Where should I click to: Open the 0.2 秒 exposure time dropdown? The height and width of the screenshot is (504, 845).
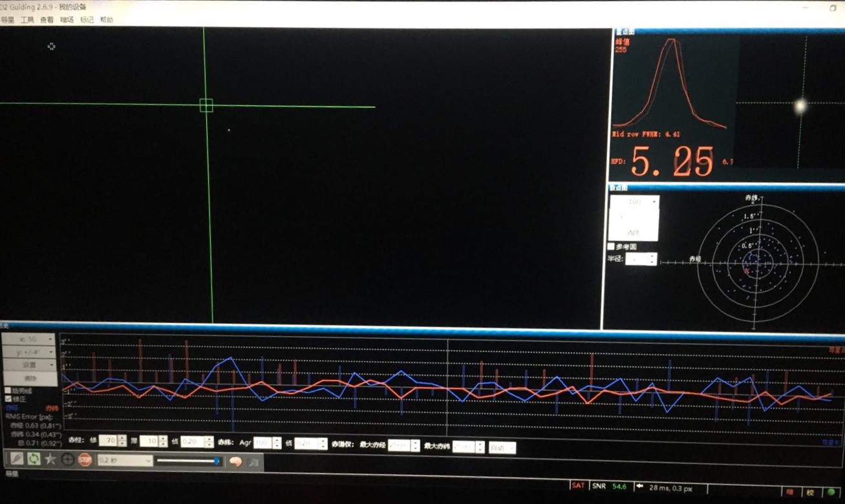click(x=125, y=461)
